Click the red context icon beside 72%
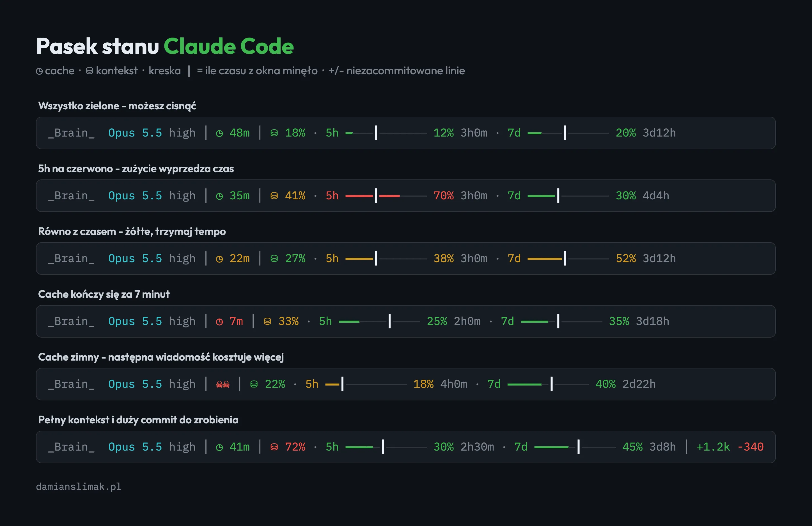 click(x=274, y=447)
